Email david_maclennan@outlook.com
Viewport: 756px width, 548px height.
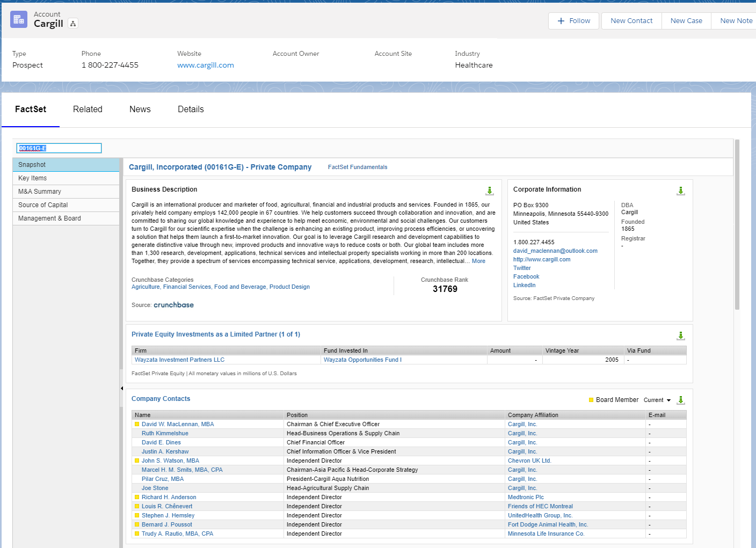(555, 251)
